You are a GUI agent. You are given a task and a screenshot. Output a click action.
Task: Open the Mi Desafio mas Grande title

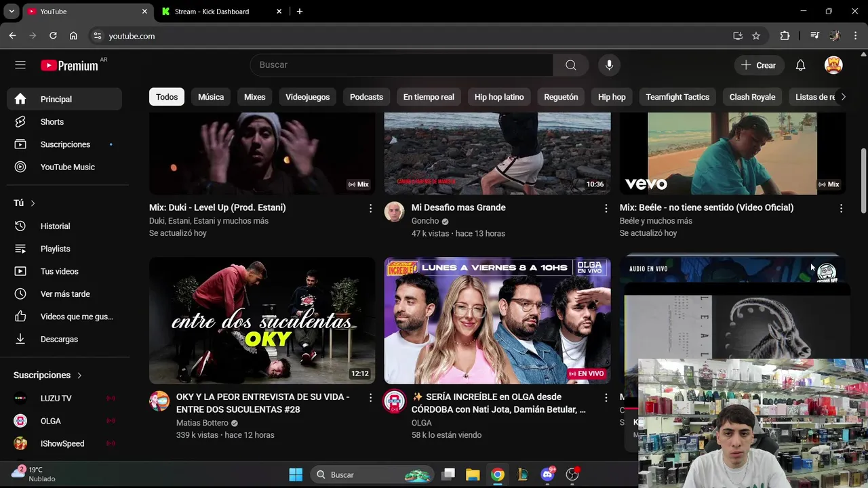coord(458,207)
